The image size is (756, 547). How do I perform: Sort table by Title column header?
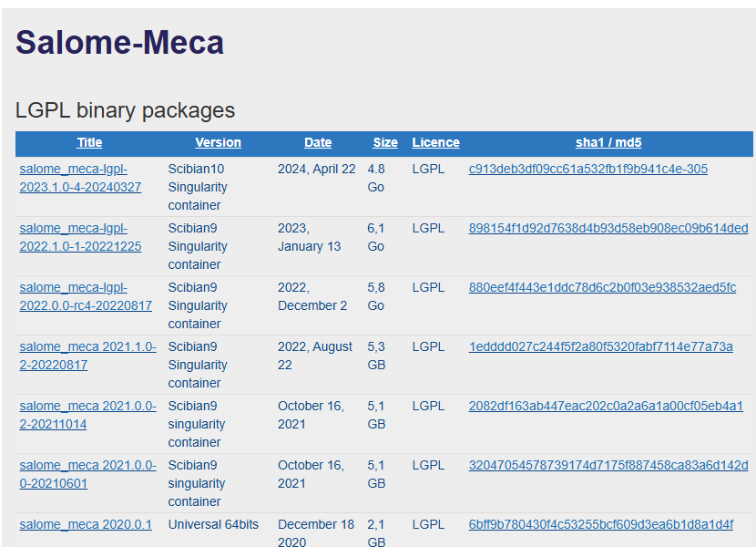(89, 142)
